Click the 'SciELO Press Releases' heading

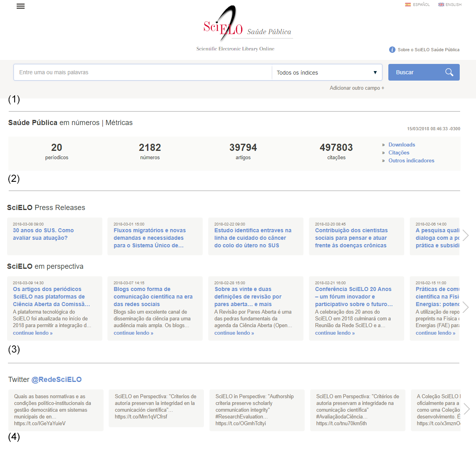(46, 208)
